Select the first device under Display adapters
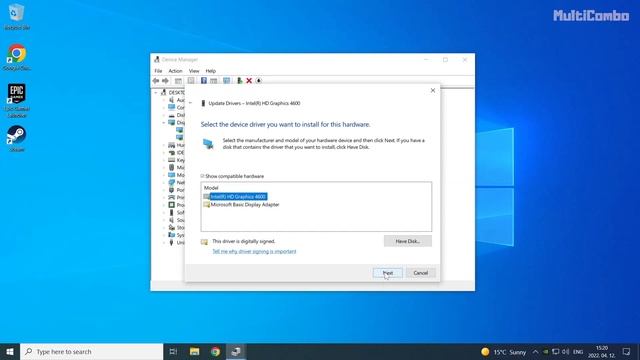The height and width of the screenshot is (360, 640). tap(179, 130)
